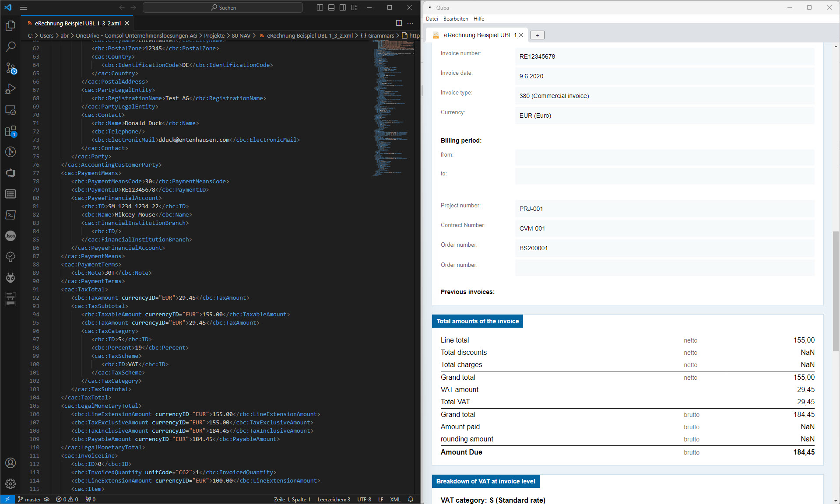
Task: Click the Project number value PRJ-001
Action: pyautogui.click(x=531, y=209)
